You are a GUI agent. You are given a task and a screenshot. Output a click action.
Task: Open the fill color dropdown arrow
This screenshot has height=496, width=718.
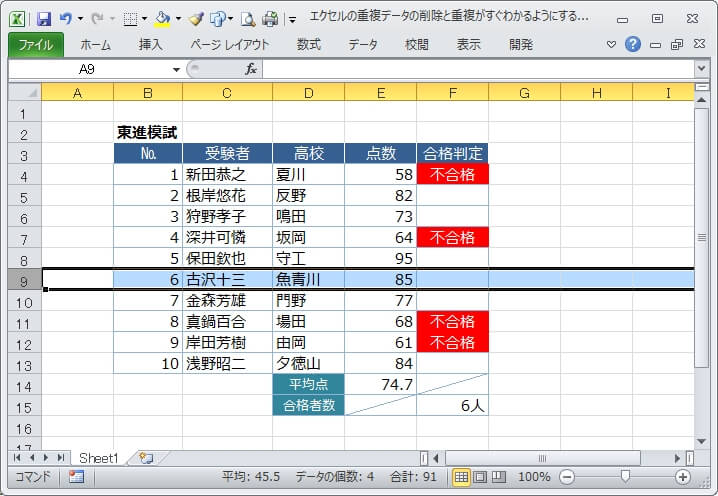click(179, 19)
